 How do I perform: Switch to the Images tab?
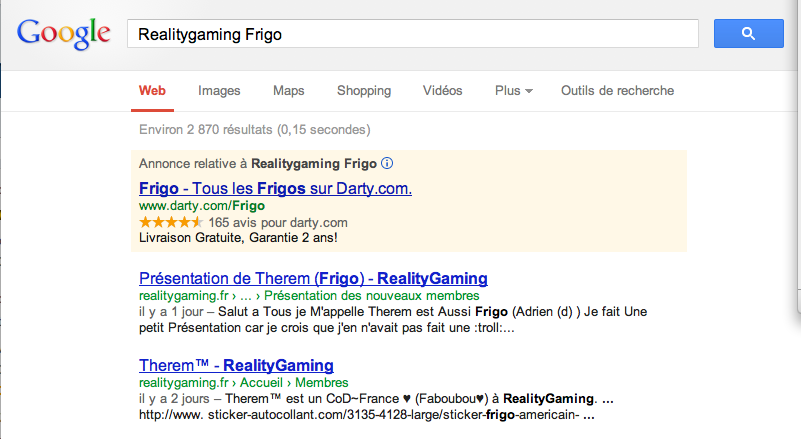(x=219, y=90)
